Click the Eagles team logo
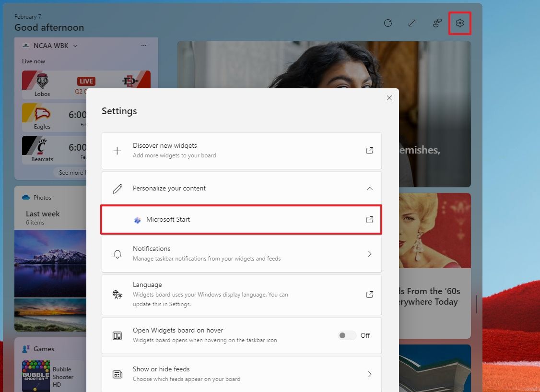 [42, 114]
